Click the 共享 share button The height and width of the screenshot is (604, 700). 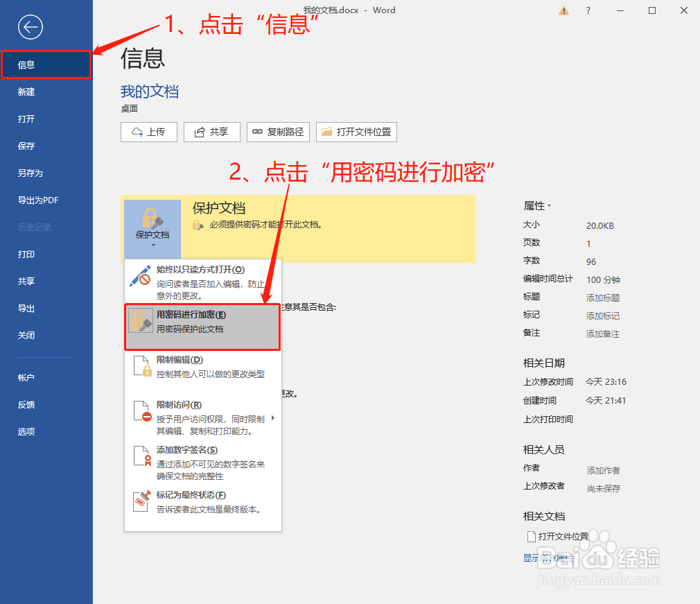[x=212, y=132]
